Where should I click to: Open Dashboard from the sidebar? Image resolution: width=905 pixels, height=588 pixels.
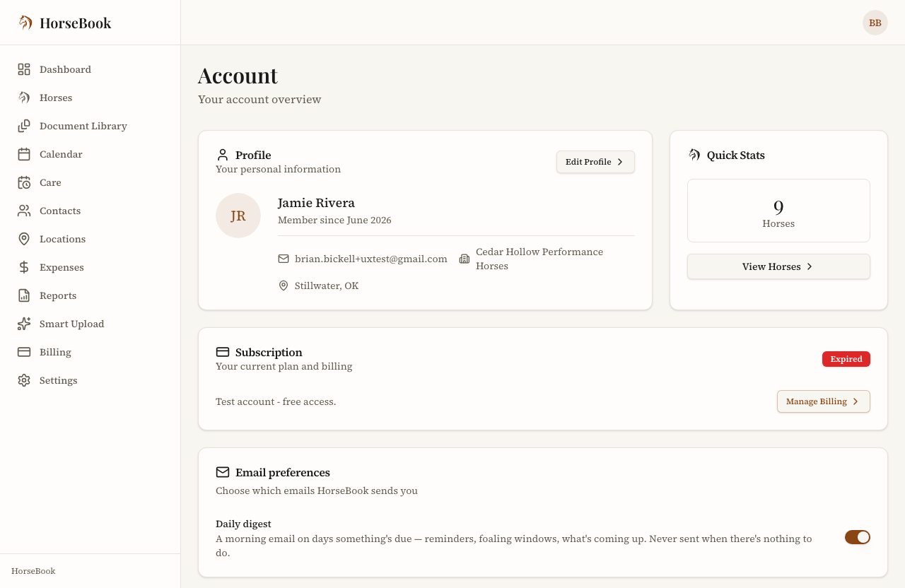tap(90, 69)
